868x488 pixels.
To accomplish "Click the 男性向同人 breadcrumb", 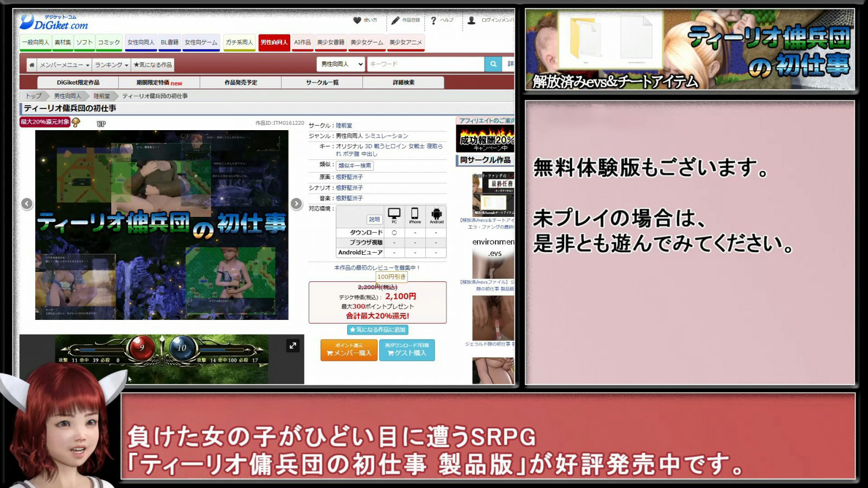I will 67,96.
